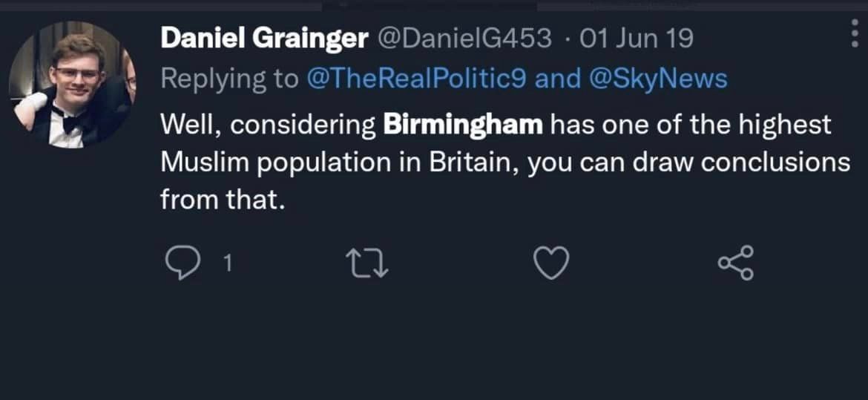The image size is (868, 400).
Task: Click the reply count number 1
Action: pos(228,263)
